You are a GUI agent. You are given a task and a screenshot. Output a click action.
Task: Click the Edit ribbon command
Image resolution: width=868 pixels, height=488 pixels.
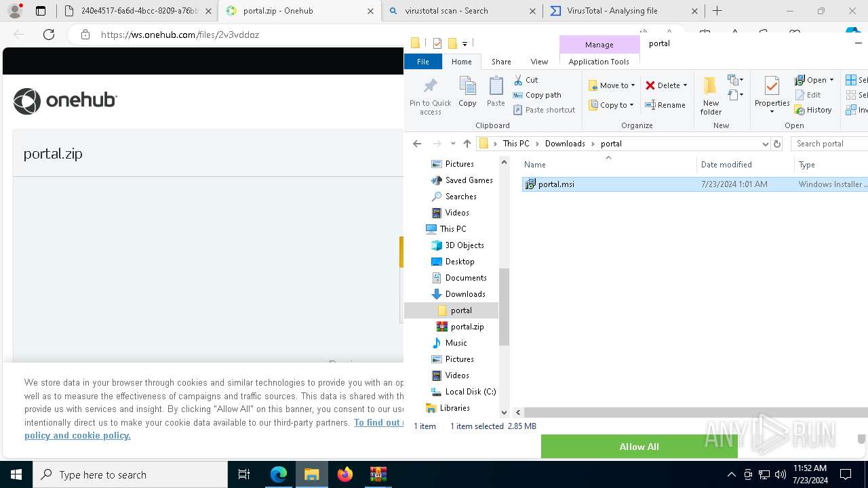tap(808, 95)
